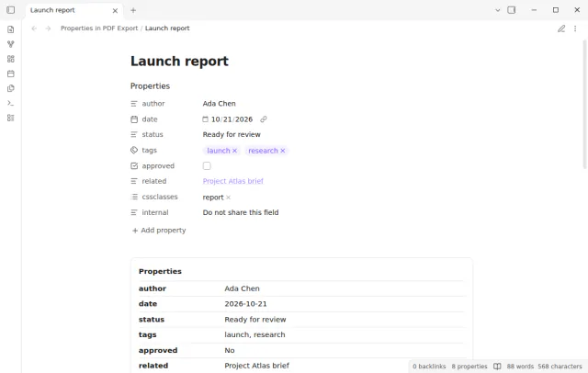Screen dimensions: 588x373
Task: Navigate back with left arrow
Action: click(x=34, y=28)
